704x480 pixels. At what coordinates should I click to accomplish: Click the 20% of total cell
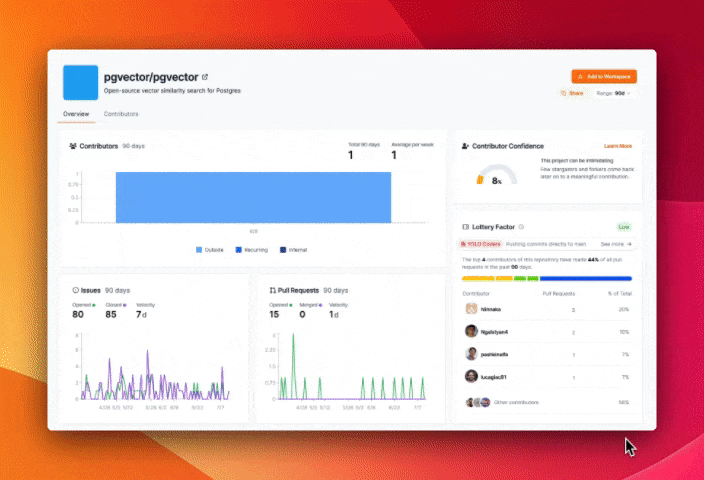pos(624,309)
